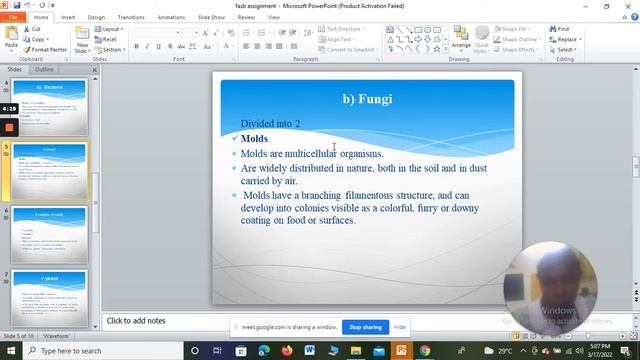Clear all formatting icon
The height and width of the screenshot is (360, 640).
coord(231,33)
